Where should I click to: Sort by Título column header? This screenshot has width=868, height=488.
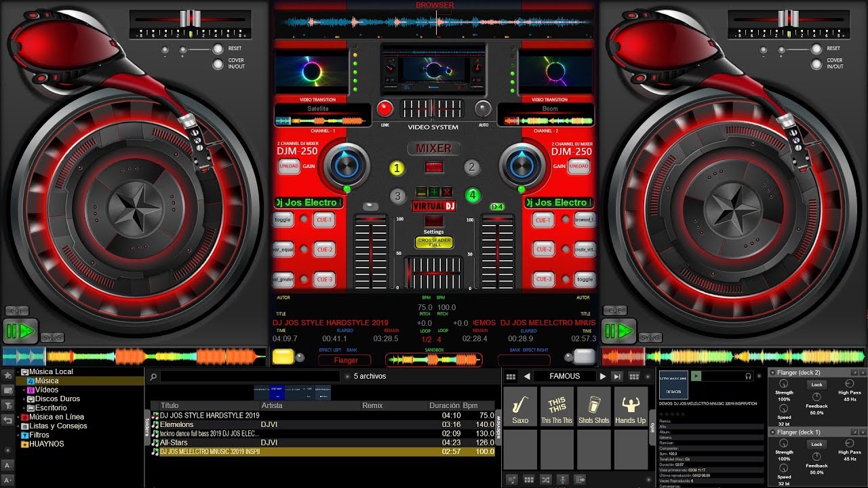(170, 405)
